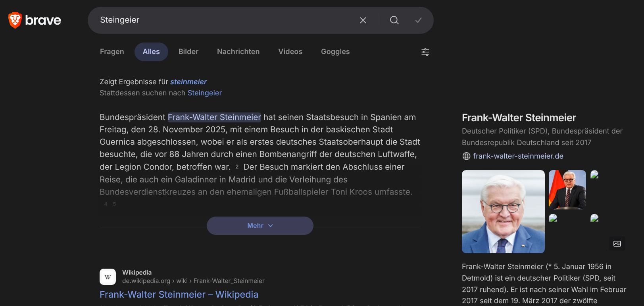Search instead for original term Steingeier
The width and height of the screenshot is (644, 306).
pyautogui.click(x=204, y=93)
